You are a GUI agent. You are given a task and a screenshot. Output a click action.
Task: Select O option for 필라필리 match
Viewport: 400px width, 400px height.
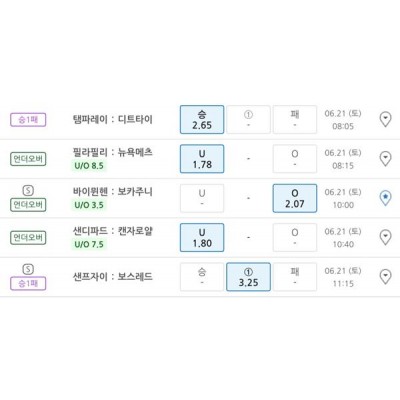(x=295, y=159)
